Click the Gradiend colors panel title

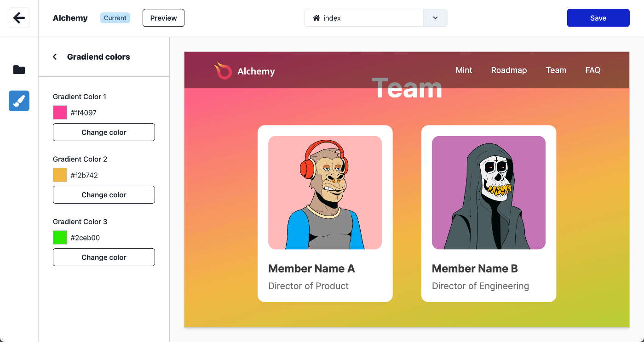coord(98,57)
